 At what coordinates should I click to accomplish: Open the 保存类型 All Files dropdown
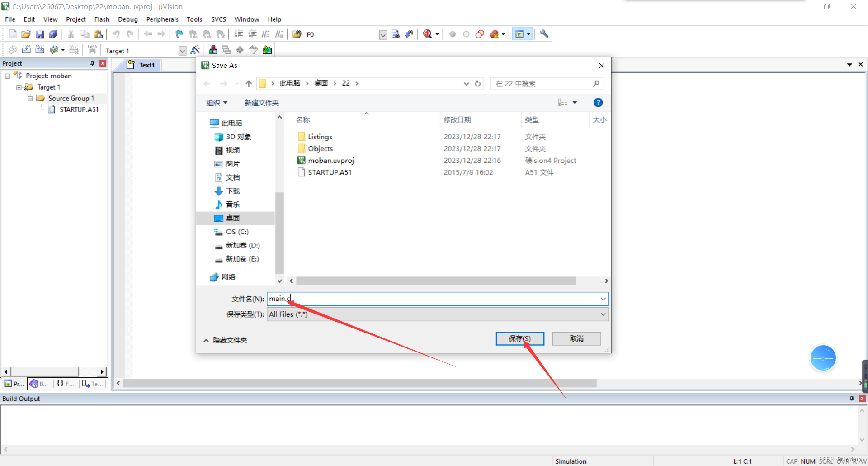603,314
